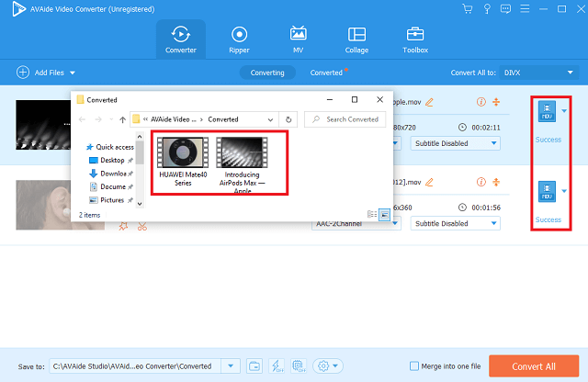588x382 pixels.
Task: Click the star-wand edit effects icon
Action: coord(123,226)
